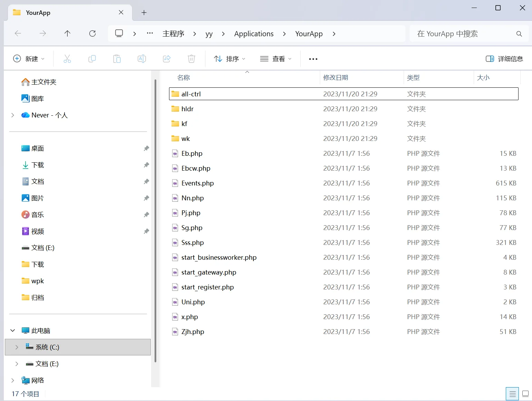Click the Cut scissors icon
The height and width of the screenshot is (401, 532).
click(x=67, y=59)
